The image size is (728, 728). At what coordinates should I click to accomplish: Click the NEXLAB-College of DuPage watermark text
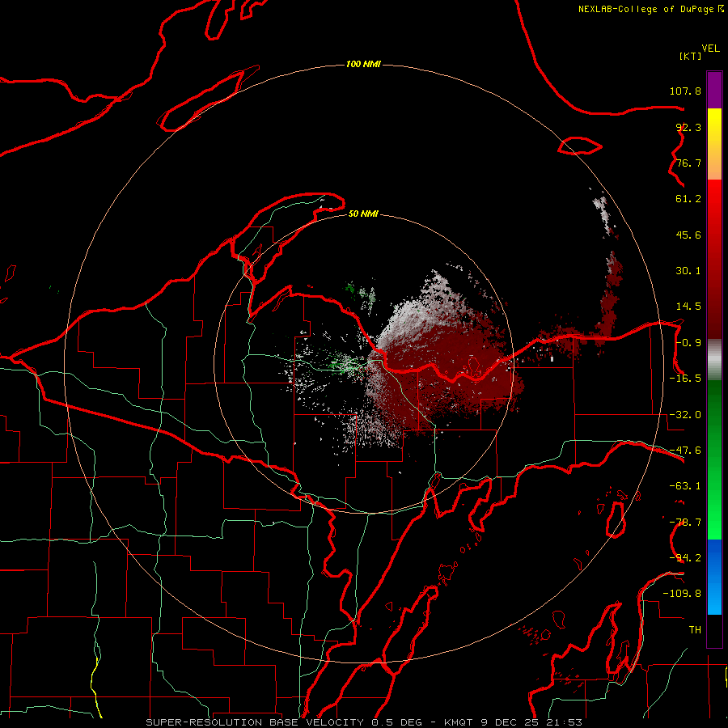pos(645,9)
